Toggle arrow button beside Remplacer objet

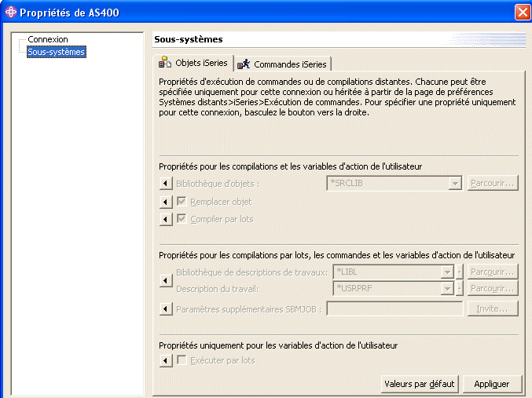coord(166,202)
